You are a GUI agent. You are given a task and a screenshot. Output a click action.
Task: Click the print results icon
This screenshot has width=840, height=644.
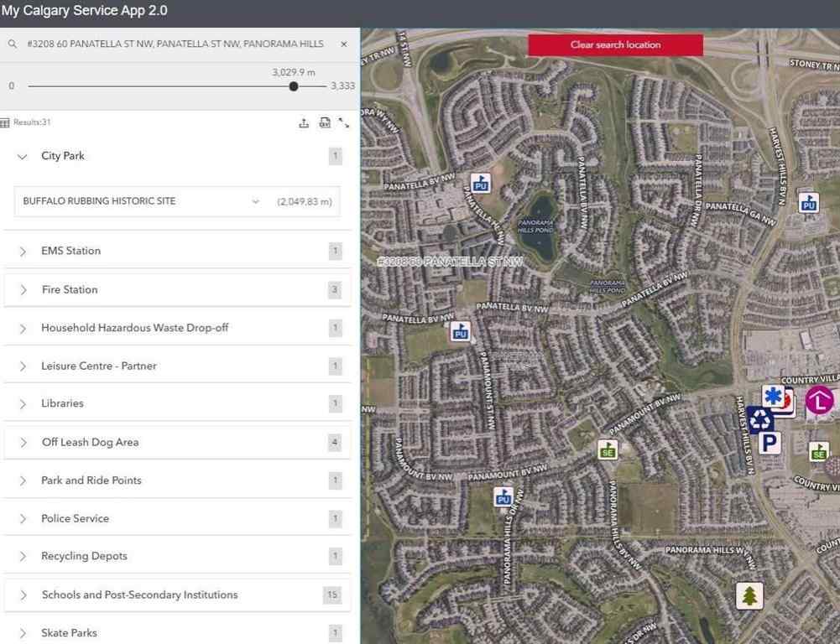pyautogui.click(x=325, y=122)
